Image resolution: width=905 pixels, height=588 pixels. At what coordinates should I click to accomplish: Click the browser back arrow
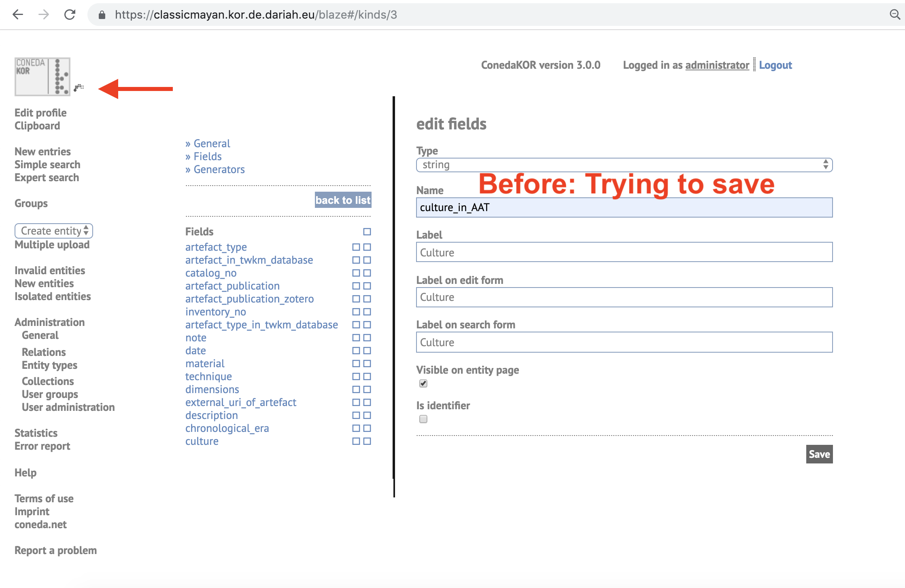coord(18,15)
